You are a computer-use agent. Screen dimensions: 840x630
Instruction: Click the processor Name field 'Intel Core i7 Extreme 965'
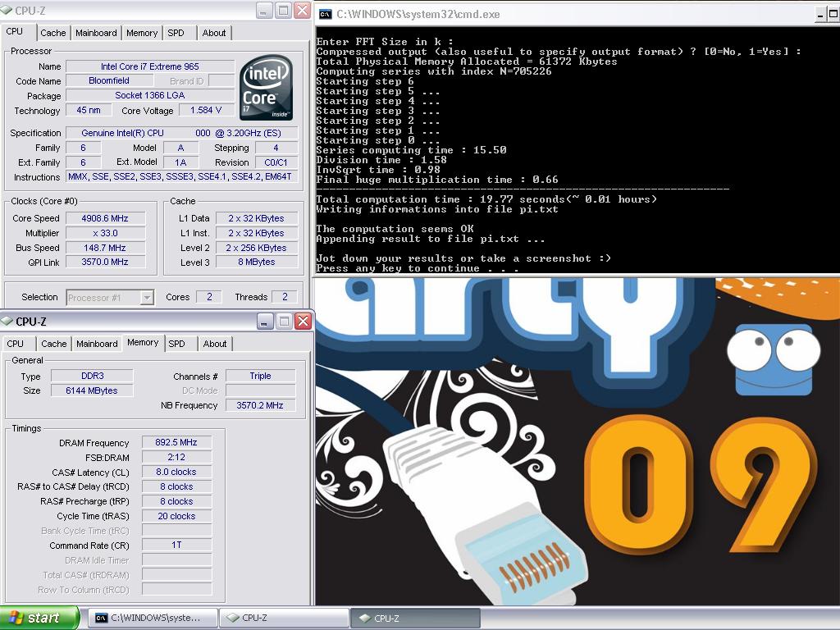[x=150, y=66]
